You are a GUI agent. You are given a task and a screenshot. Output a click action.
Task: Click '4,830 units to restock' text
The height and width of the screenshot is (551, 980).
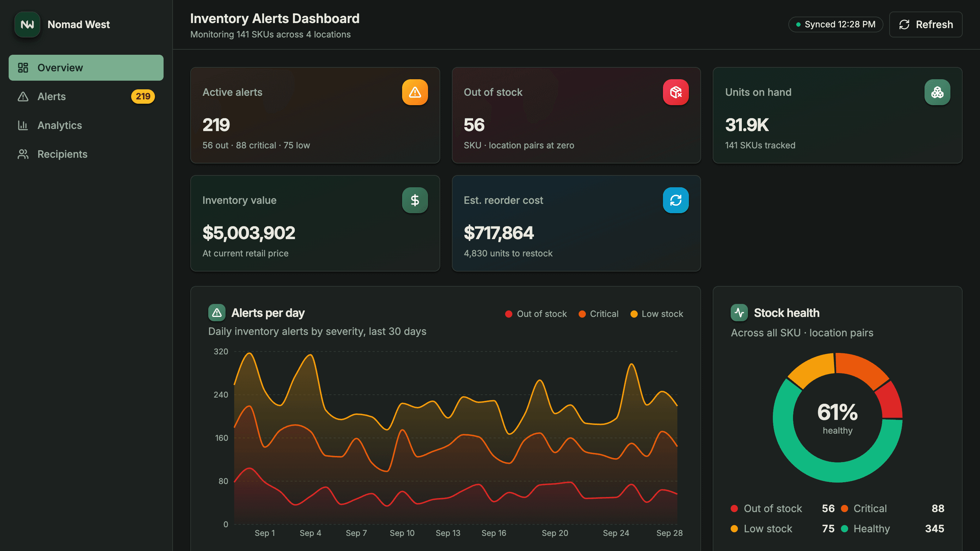pos(508,253)
